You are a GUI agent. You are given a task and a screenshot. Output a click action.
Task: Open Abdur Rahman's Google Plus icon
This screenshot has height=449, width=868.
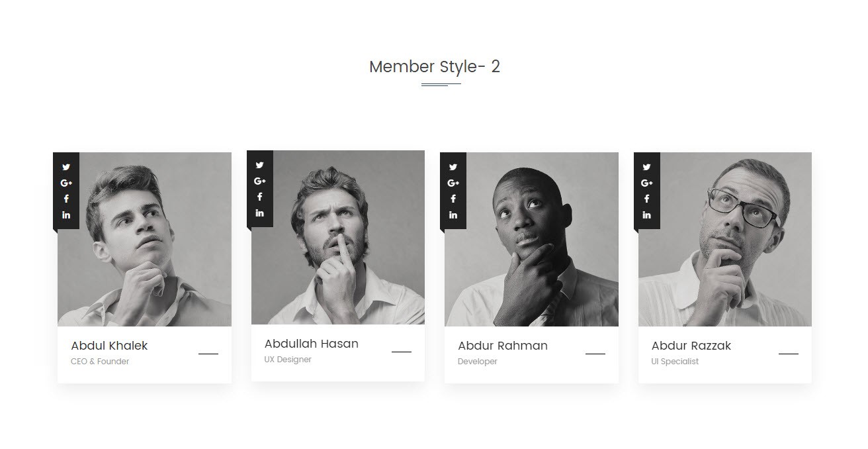point(453,183)
